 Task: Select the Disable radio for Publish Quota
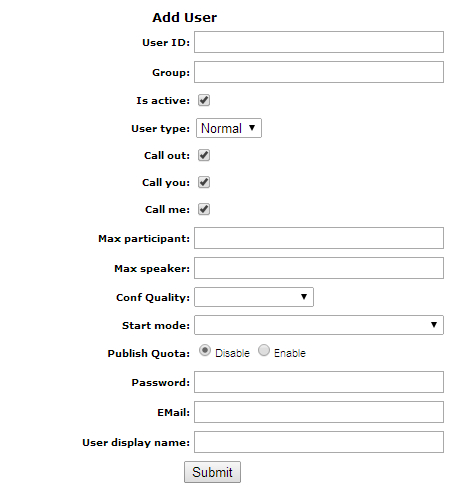[205, 350]
